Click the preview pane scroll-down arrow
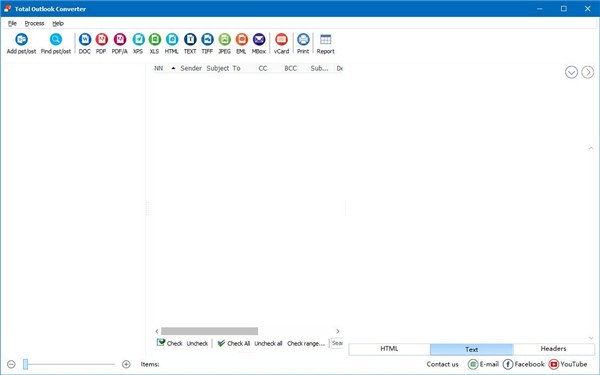This screenshot has width=600, height=375. pyautogui.click(x=591, y=338)
